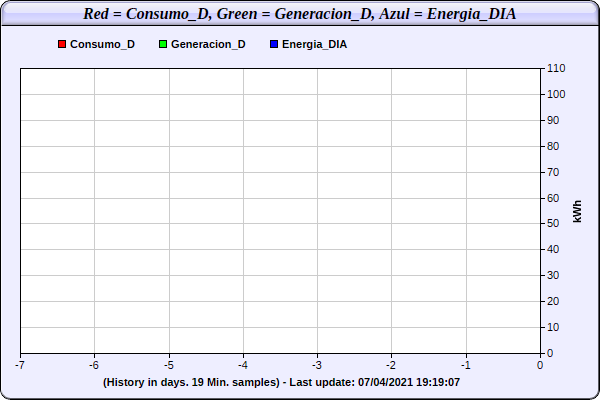The image size is (600, 400).
Task: Click the 10 value on the y-axis
Action: [553, 327]
